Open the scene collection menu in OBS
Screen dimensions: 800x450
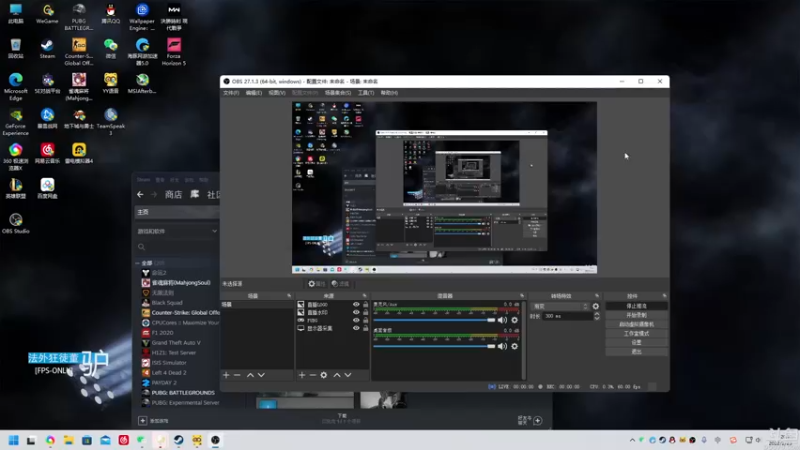point(338,93)
